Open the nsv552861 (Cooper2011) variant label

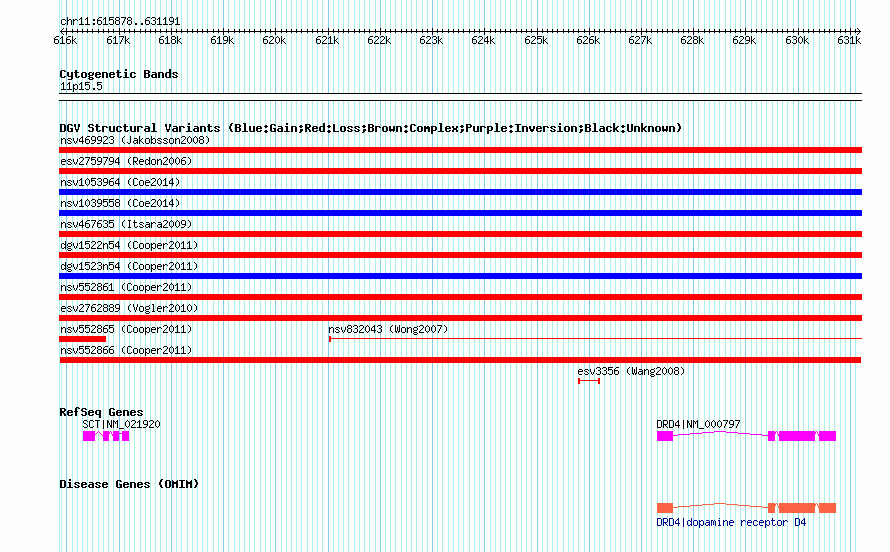click(x=126, y=287)
